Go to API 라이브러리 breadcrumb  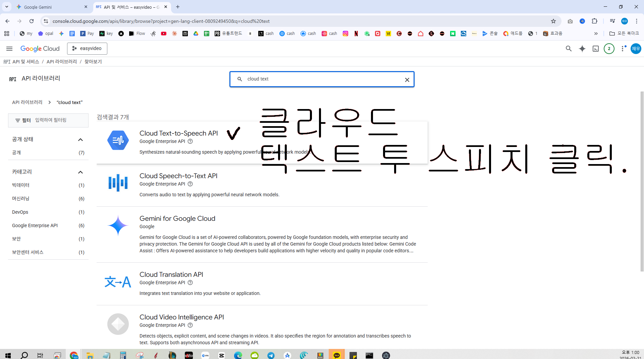(62, 62)
